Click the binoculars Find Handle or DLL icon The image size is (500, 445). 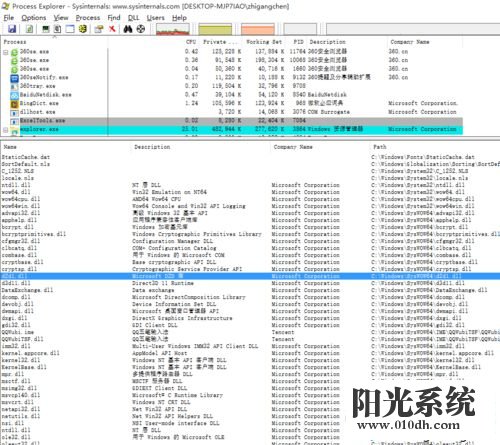[128, 29]
